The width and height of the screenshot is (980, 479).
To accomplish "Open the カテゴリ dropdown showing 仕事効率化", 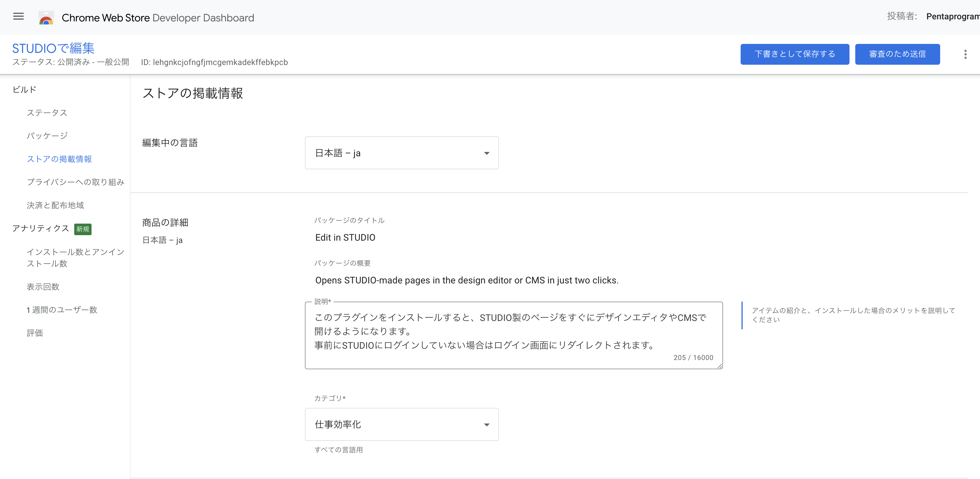I will pos(401,424).
